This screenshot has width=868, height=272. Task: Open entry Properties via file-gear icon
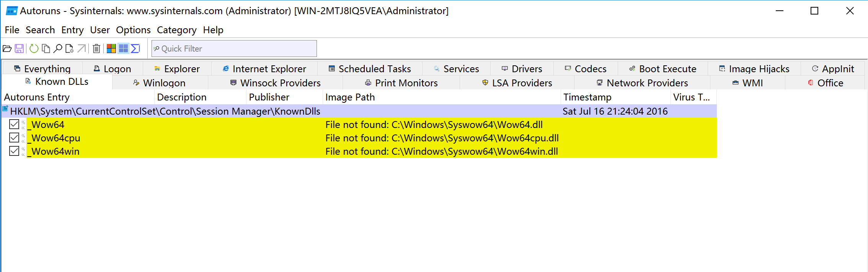coord(69,49)
